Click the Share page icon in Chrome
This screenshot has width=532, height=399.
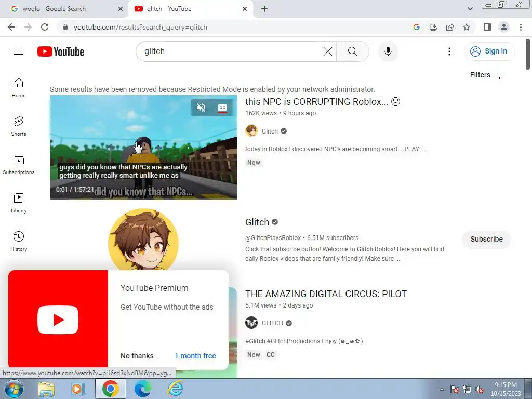450,27
